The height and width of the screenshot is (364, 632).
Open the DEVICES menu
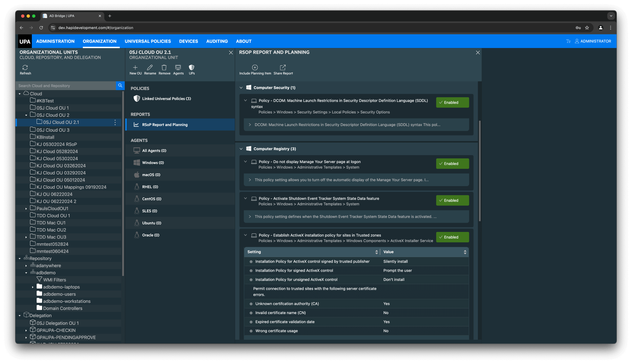pos(188,41)
